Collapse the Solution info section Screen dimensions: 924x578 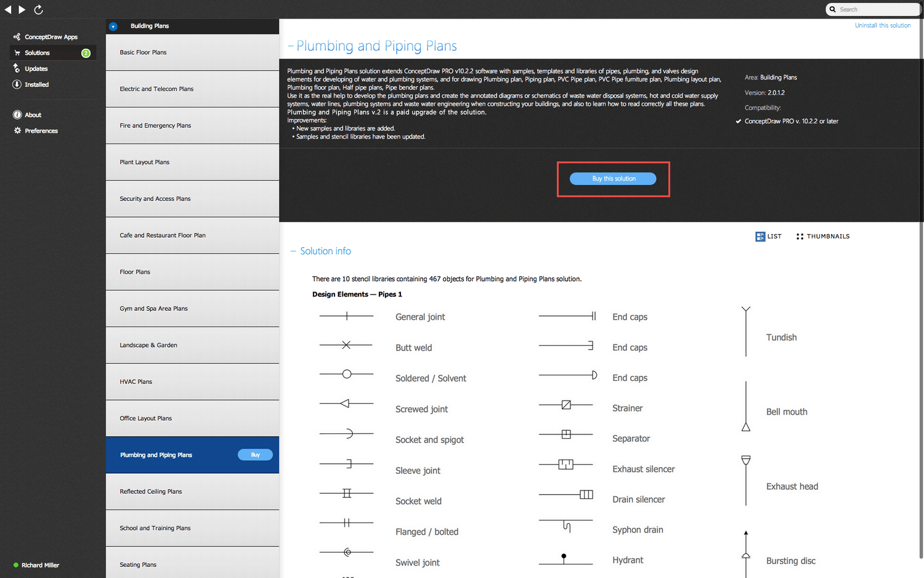pos(293,251)
